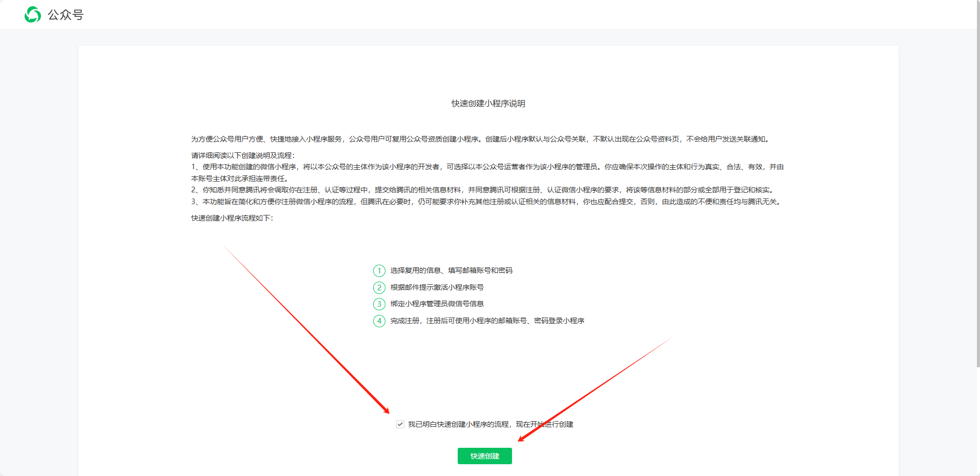
Task: Click the step 4 numbered circle icon
Action: [379, 321]
